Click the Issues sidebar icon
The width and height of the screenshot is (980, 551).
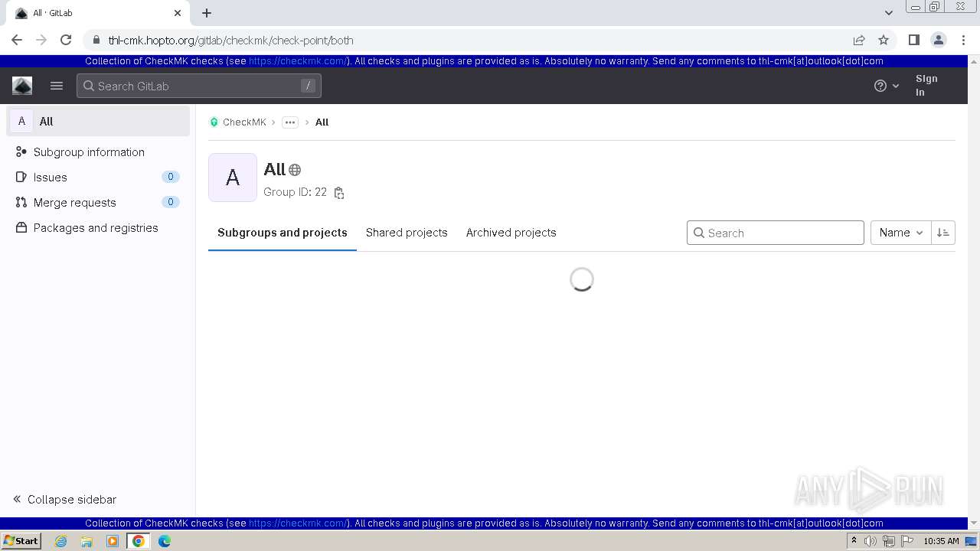[x=21, y=177]
